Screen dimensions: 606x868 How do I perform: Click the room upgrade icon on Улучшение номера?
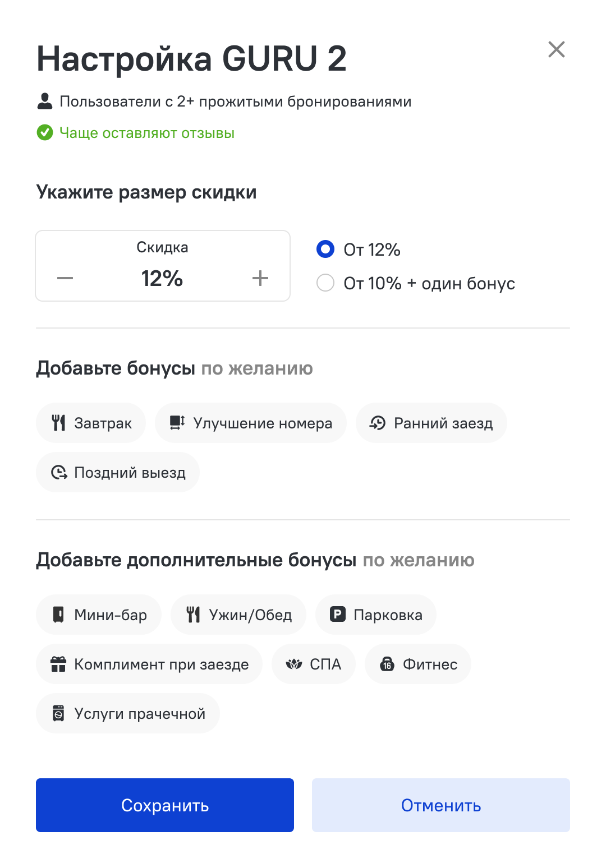coord(177,423)
